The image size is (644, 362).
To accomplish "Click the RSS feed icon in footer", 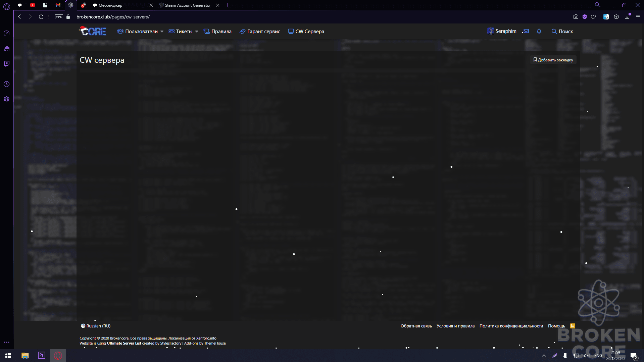I will point(573,326).
